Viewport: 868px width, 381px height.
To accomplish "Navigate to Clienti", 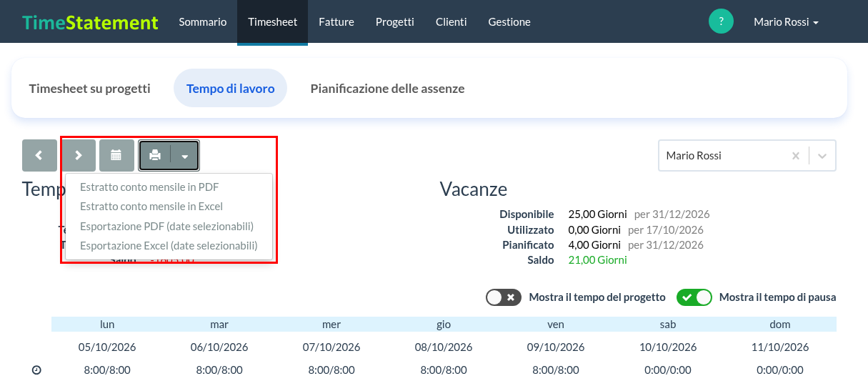I will (452, 21).
